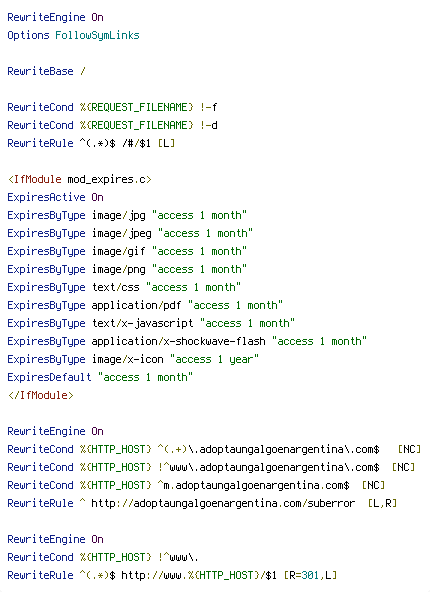Viewport: 430px width, 592px height.
Task: Click the image/jpeg expiry value
Action: 205,233
